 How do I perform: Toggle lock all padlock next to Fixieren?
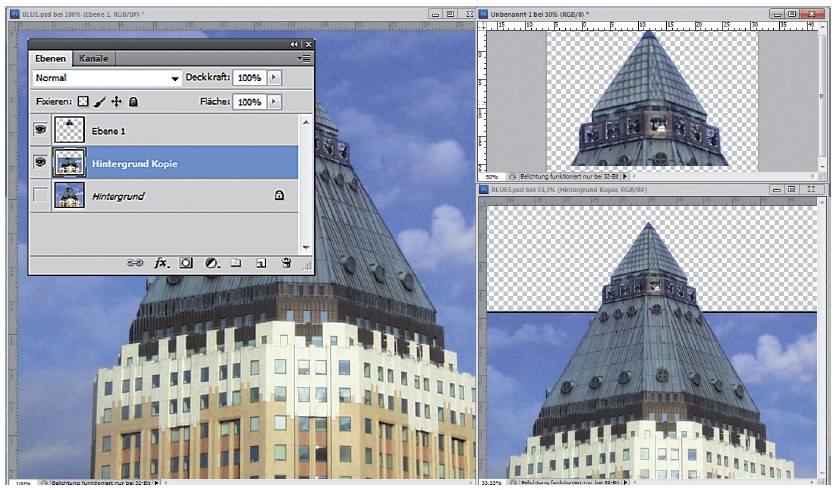133,101
